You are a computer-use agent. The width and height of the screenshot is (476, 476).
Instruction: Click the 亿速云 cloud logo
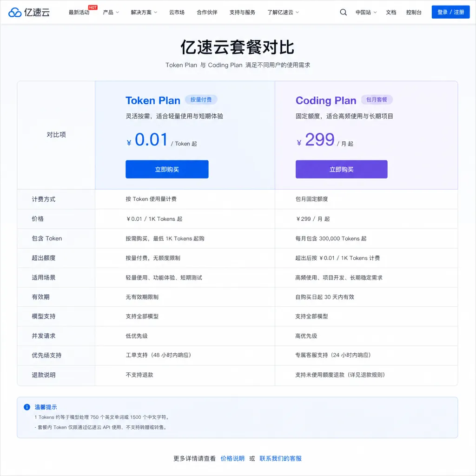(x=29, y=12)
